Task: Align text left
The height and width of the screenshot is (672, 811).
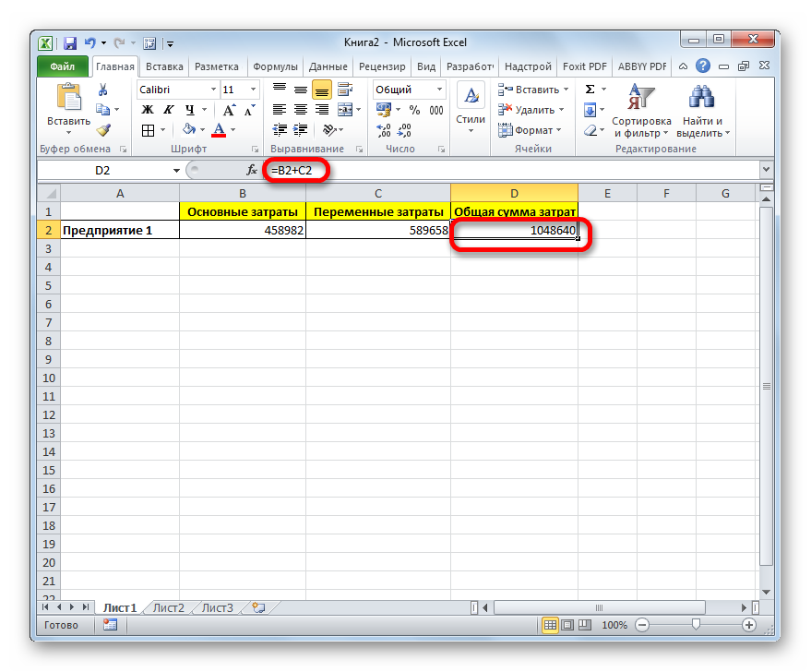Action: 280,110
